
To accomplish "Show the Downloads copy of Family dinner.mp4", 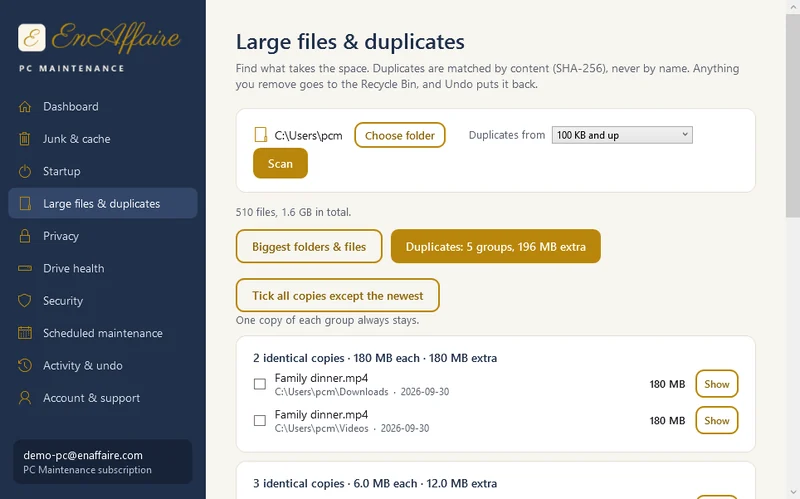I will (716, 384).
